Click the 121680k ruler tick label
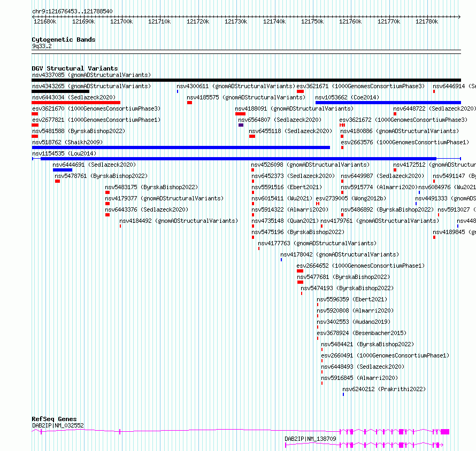This screenshot has width=476, height=451. (45, 21)
